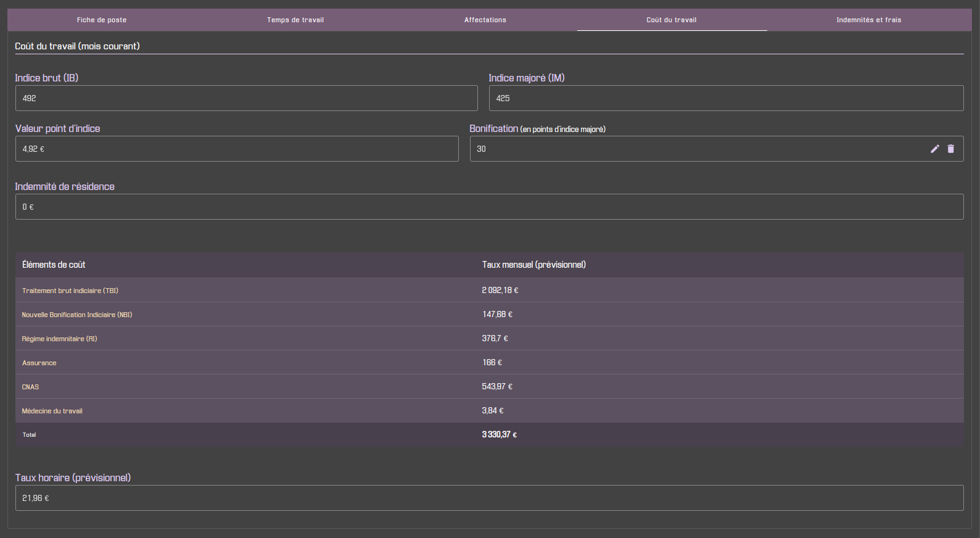Switch to the Fiche de poste tab

point(102,20)
